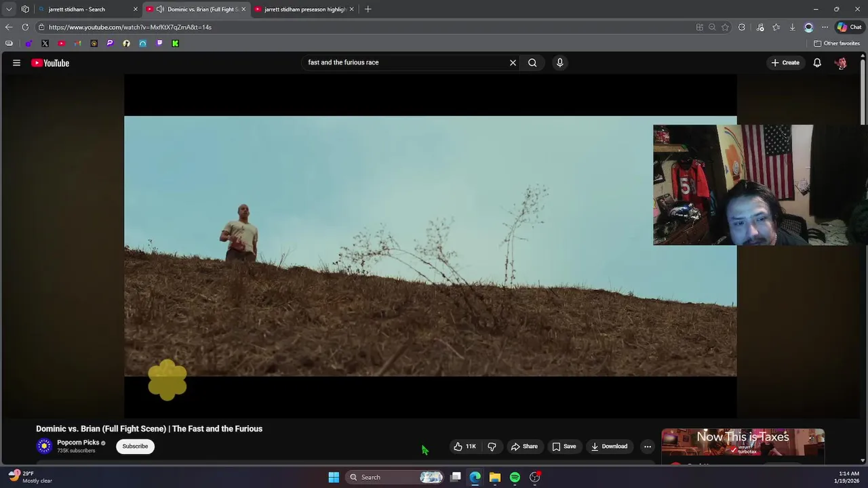Viewport: 868px width, 488px height.
Task: Open Windows Start menu
Action: point(334,477)
